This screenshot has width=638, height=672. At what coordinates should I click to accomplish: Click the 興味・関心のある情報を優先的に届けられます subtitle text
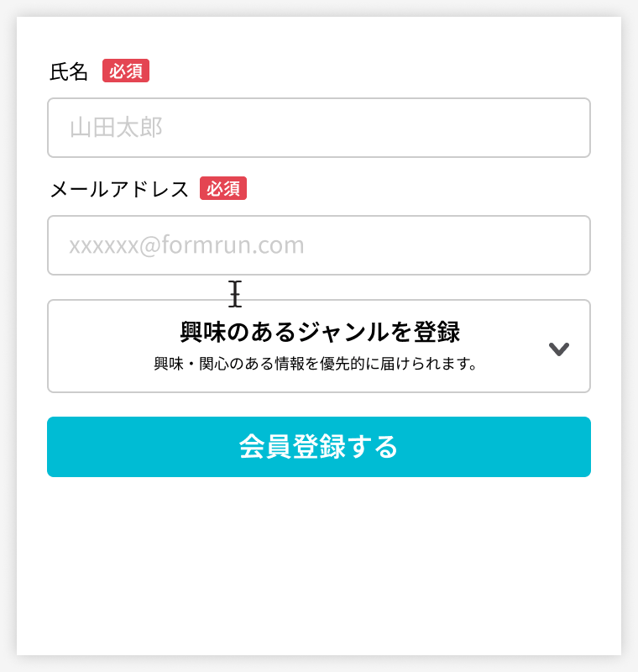coord(316,365)
